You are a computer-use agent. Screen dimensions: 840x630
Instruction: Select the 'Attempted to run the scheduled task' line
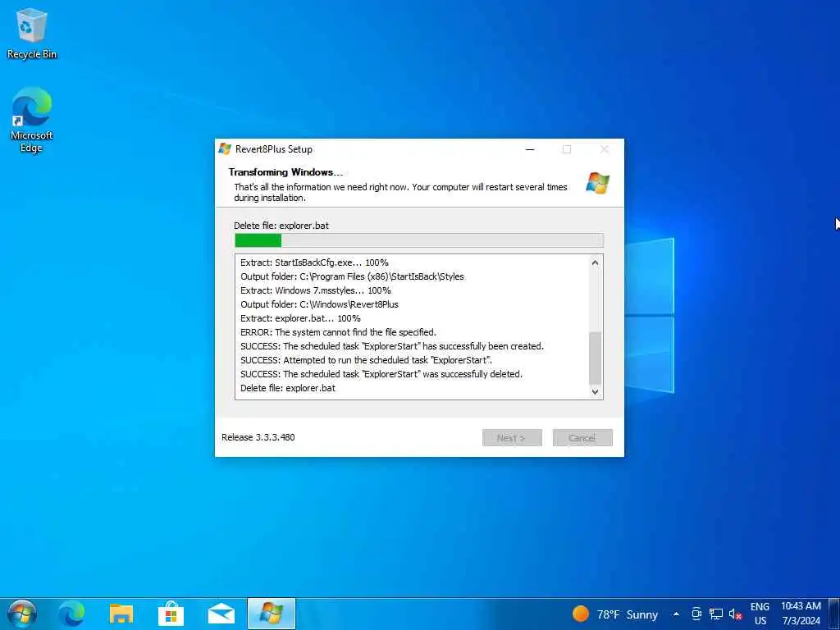367,360
